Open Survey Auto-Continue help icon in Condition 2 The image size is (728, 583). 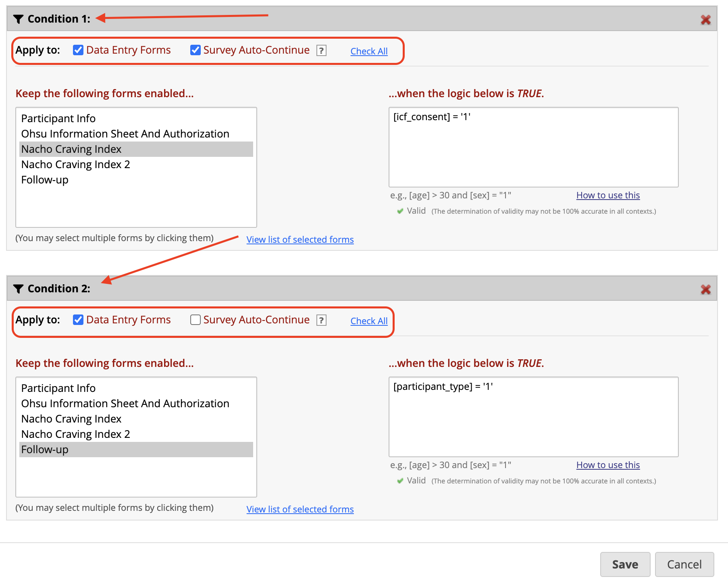coord(321,320)
